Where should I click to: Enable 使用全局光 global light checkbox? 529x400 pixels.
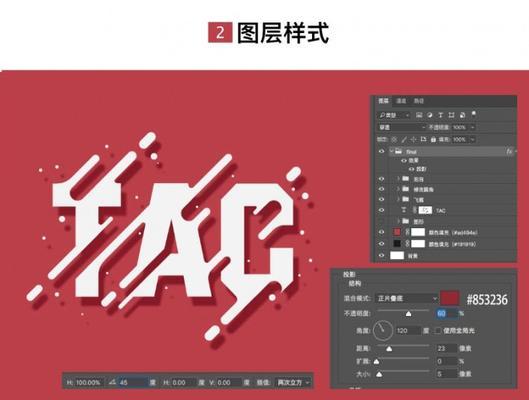(x=438, y=331)
